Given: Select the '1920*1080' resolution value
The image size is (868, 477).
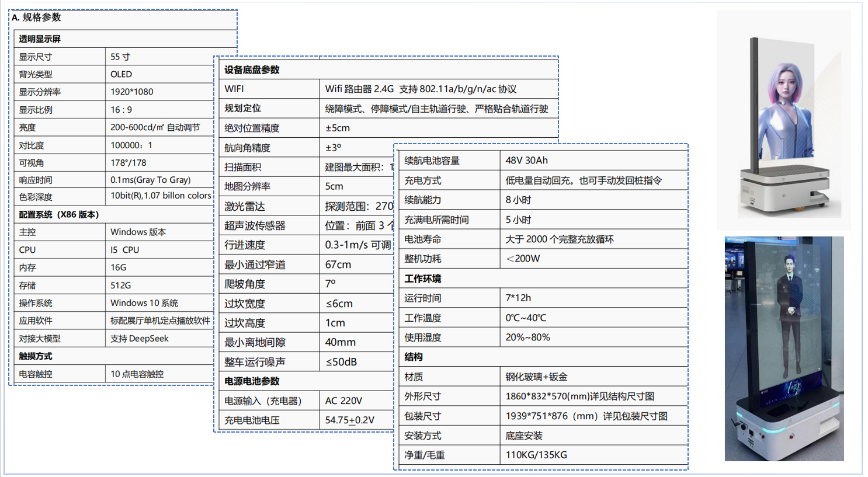Looking at the screenshot, I should coord(132,92).
